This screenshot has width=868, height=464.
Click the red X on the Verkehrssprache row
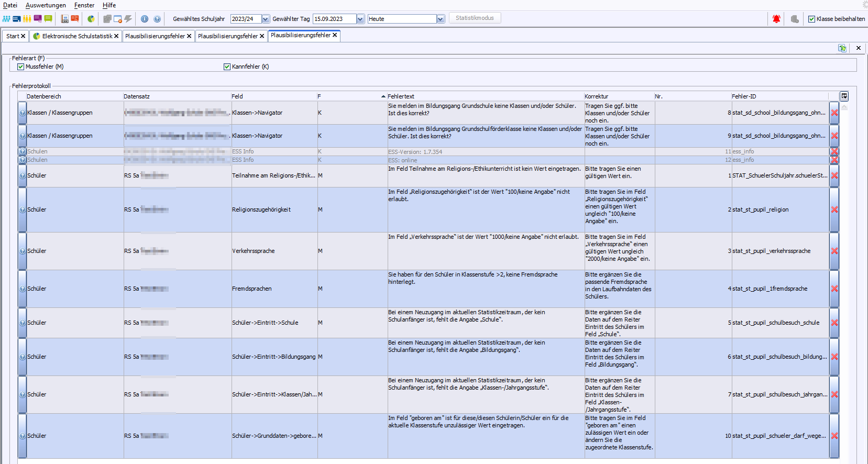point(834,251)
